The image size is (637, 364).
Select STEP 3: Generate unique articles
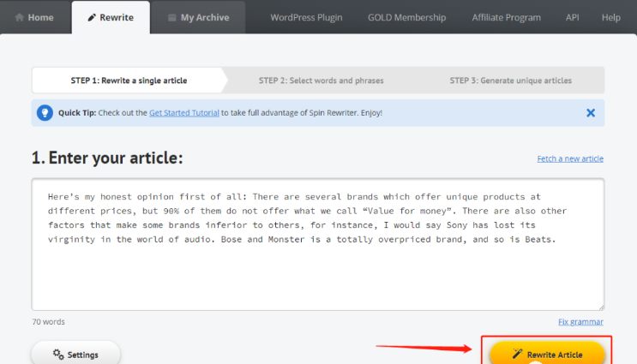[511, 81]
